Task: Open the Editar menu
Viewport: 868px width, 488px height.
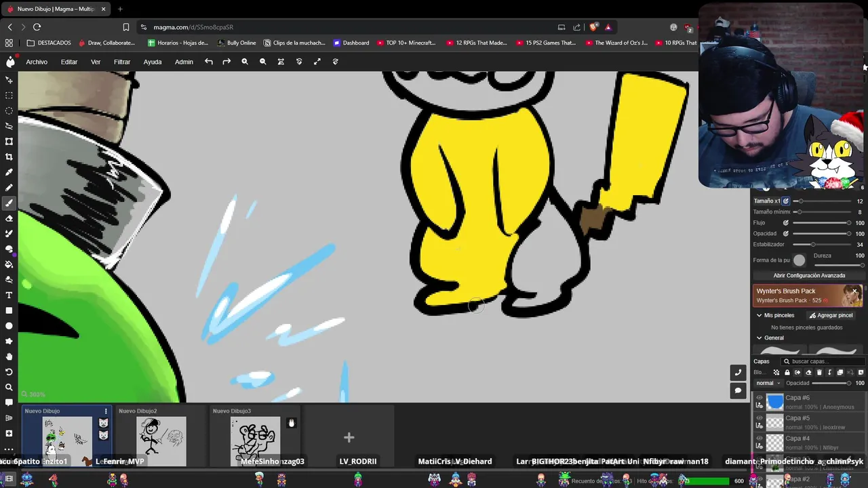Action: pos(69,62)
